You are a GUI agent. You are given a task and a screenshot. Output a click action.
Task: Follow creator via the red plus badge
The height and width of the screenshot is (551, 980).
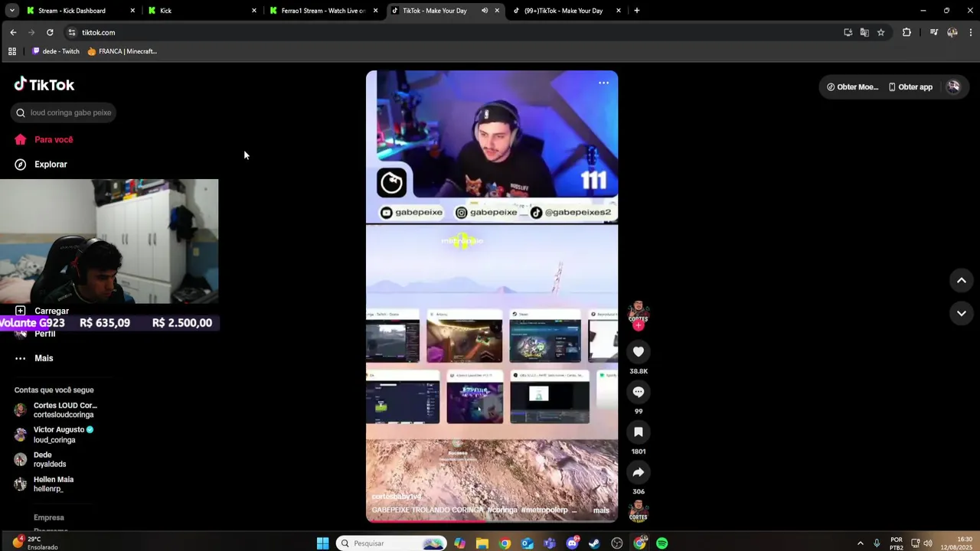coord(638,325)
